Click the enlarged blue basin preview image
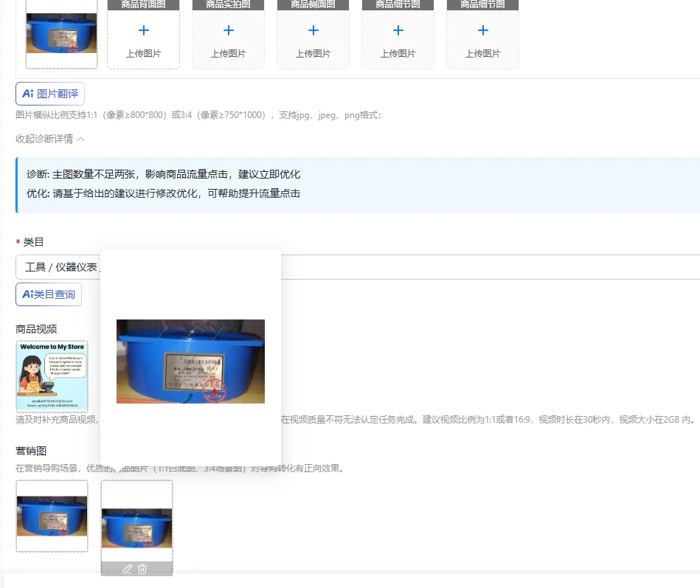The image size is (700, 588). [190, 362]
